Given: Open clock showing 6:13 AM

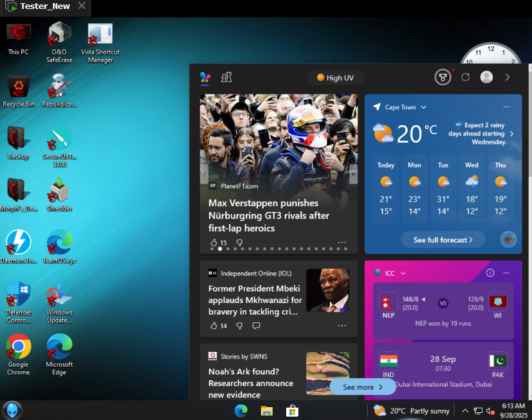Looking at the screenshot, I should (x=513, y=410).
